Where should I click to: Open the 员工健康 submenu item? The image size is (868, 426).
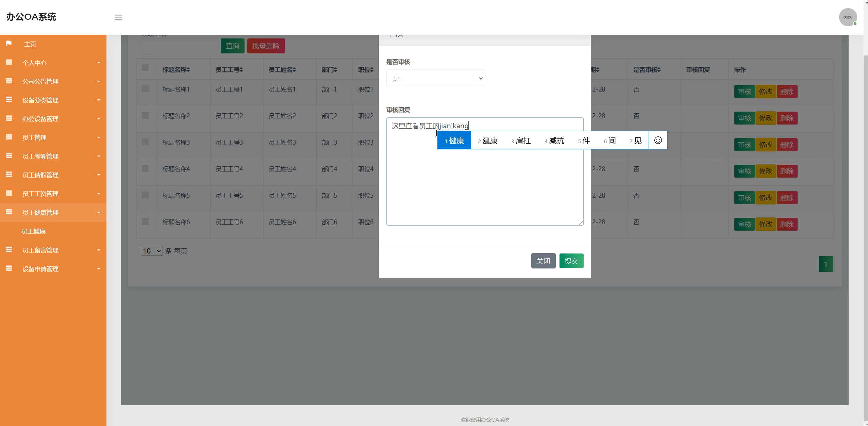tap(34, 231)
